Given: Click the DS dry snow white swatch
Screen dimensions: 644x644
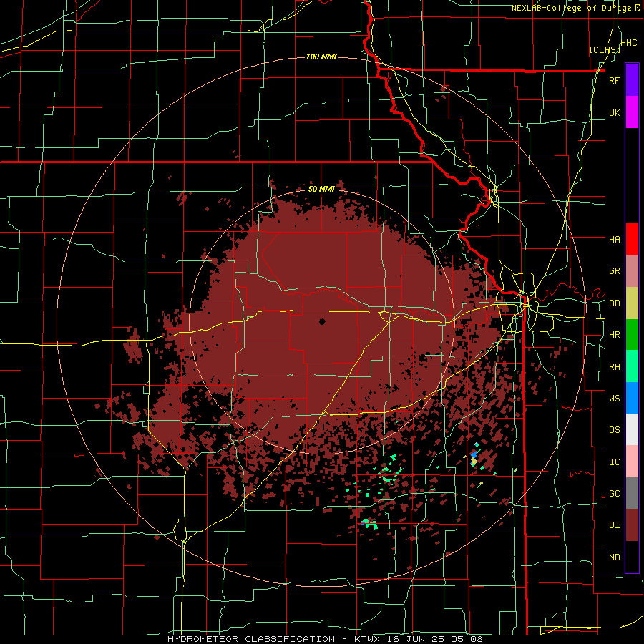Looking at the screenshot, I should coord(632,429).
